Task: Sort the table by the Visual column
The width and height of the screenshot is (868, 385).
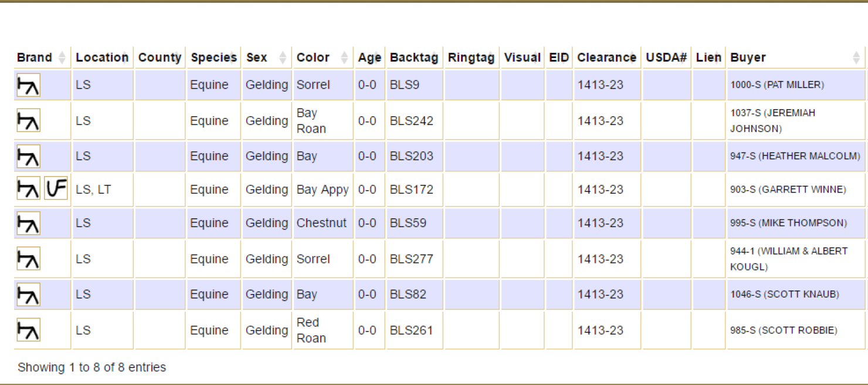Action: pyautogui.click(x=523, y=58)
